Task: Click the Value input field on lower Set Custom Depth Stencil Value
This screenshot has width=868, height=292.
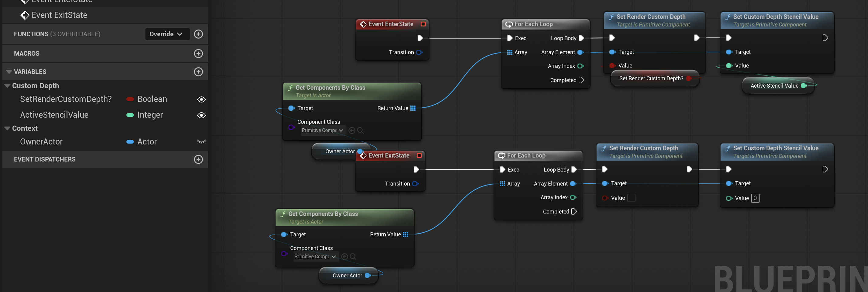Action: [x=755, y=198]
